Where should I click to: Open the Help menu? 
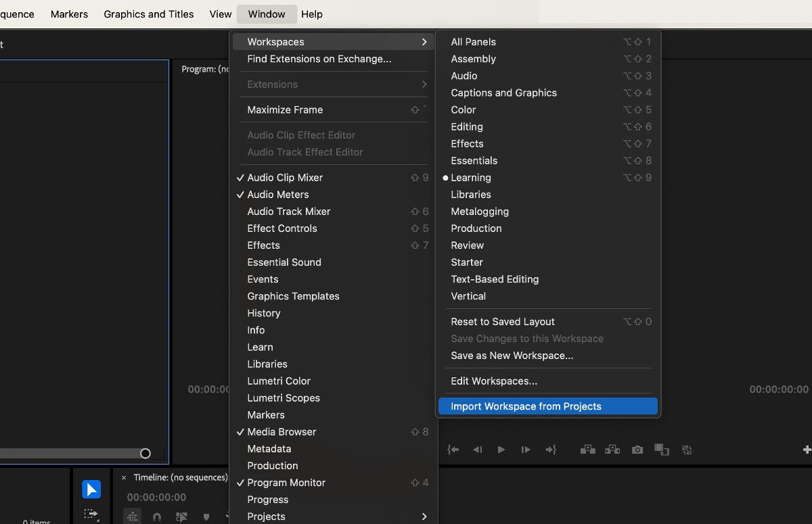pos(312,14)
